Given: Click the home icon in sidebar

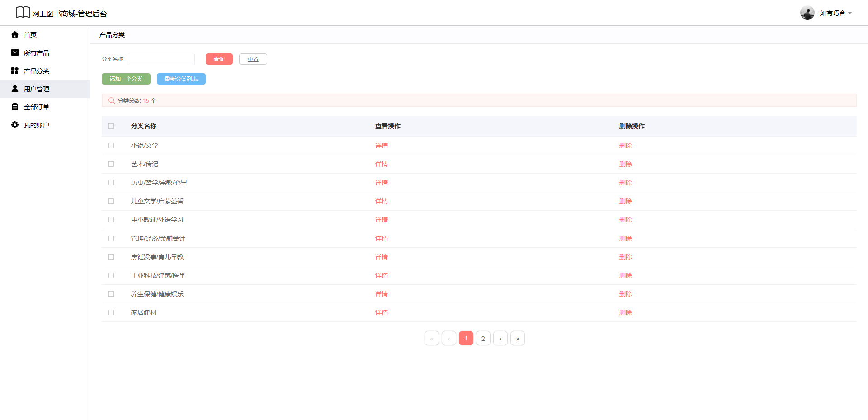Looking at the screenshot, I should (15, 35).
